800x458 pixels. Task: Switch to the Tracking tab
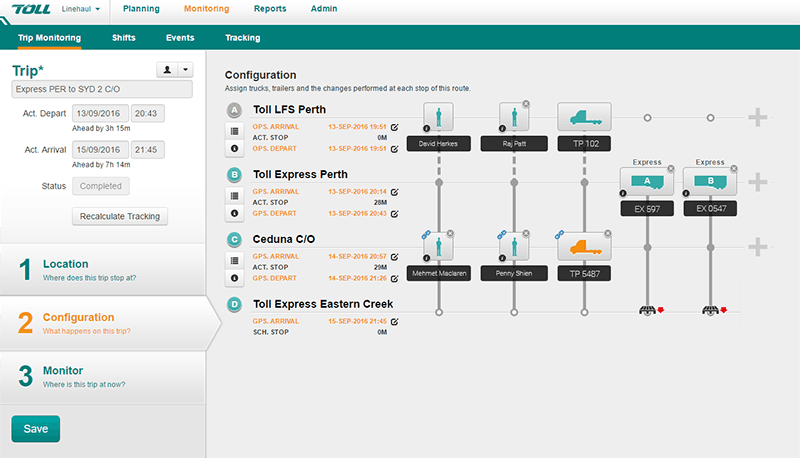pyautogui.click(x=243, y=38)
